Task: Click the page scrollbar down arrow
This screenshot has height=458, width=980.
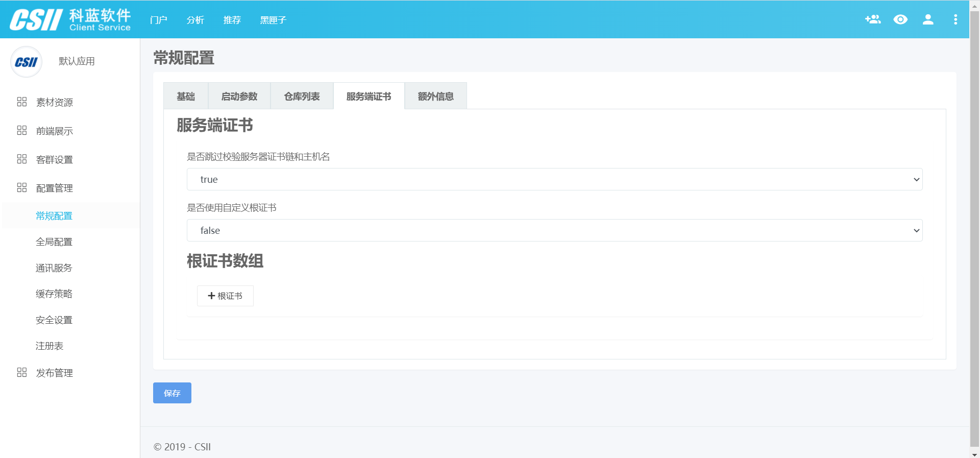Action: [x=974, y=453]
